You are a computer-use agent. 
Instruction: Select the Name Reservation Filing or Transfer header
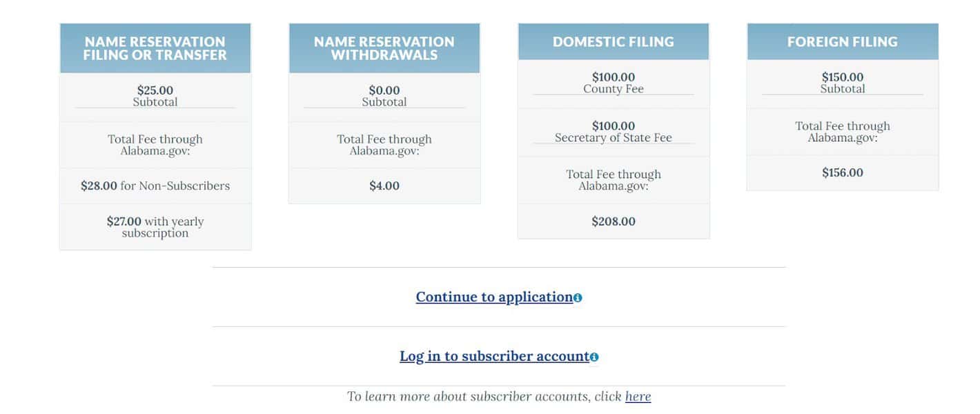point(155,48)
